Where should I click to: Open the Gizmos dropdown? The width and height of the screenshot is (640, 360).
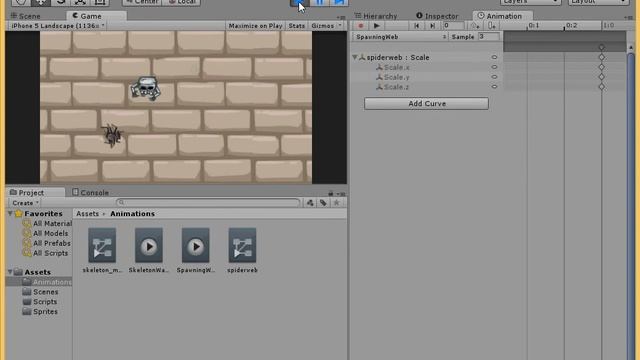click(x=326, y=26)
